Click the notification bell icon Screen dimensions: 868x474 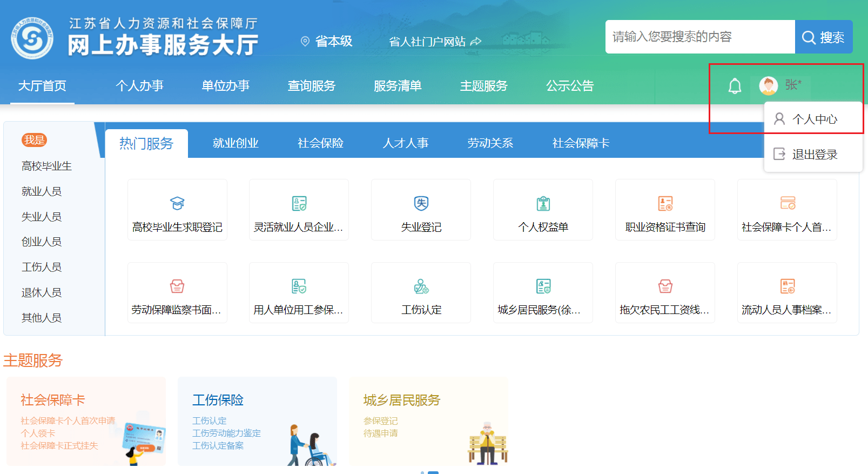[x=735, y=86]
